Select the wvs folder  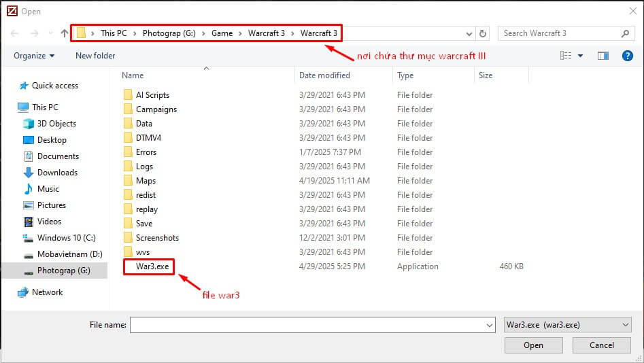click(x=143, y=252)
